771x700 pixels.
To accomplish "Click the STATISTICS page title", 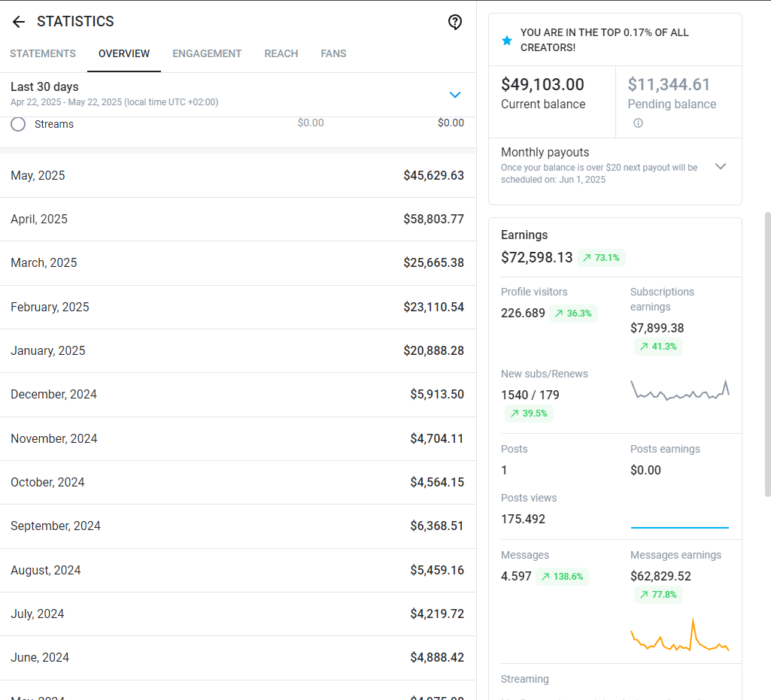I will click(x=75, y=22).
